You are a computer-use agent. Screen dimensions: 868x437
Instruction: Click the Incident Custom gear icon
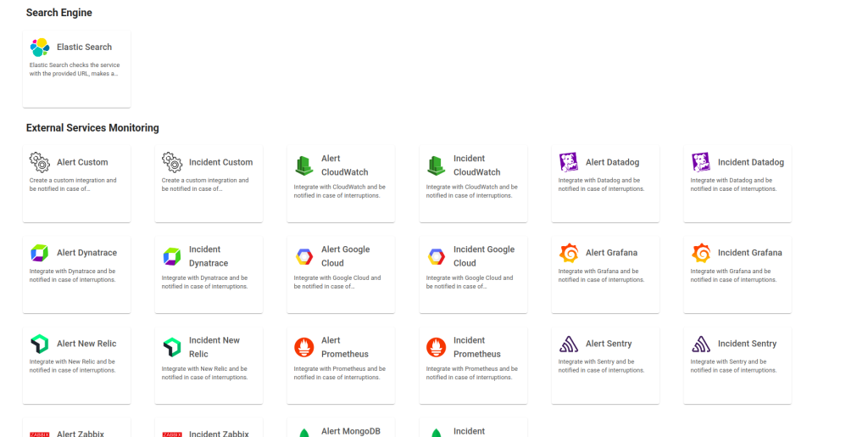click(172, 162)
